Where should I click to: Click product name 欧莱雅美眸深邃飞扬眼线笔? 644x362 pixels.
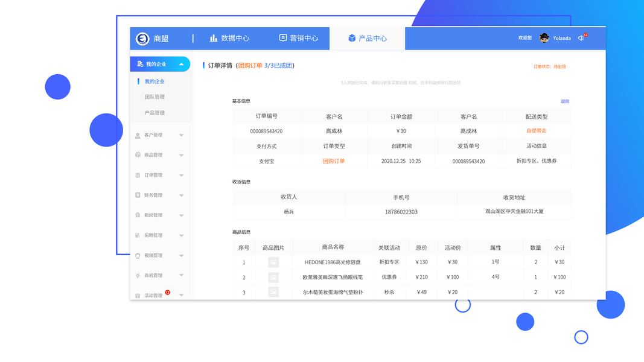point(333,277)
